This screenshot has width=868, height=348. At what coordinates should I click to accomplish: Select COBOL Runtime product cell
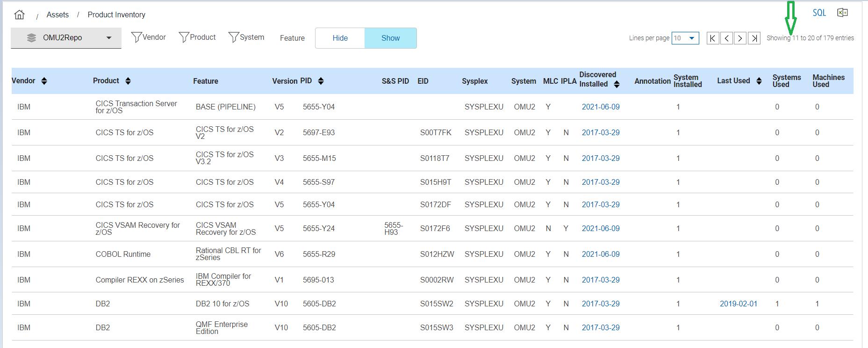coord(123,254)
